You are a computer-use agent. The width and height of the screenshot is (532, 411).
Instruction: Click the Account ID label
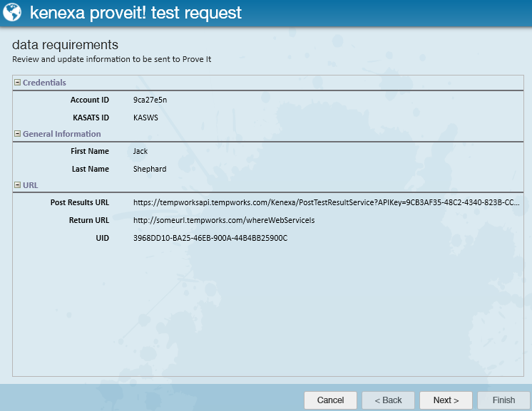90,100
